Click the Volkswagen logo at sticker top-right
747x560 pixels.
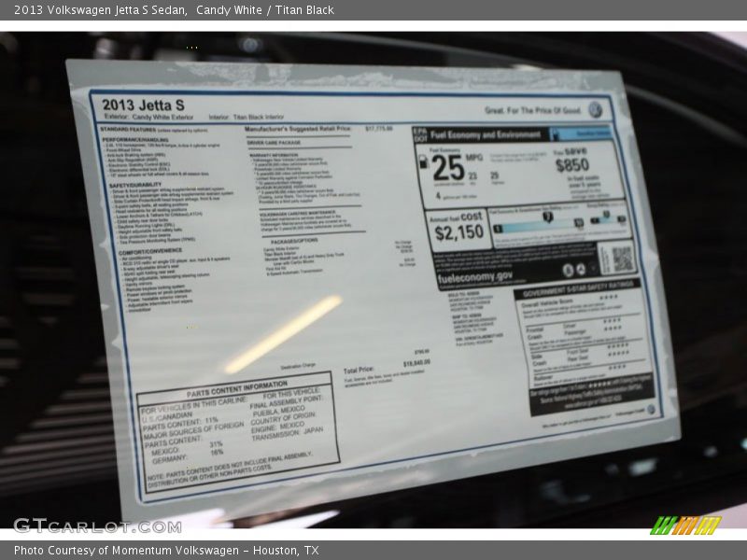click(595, 110)
